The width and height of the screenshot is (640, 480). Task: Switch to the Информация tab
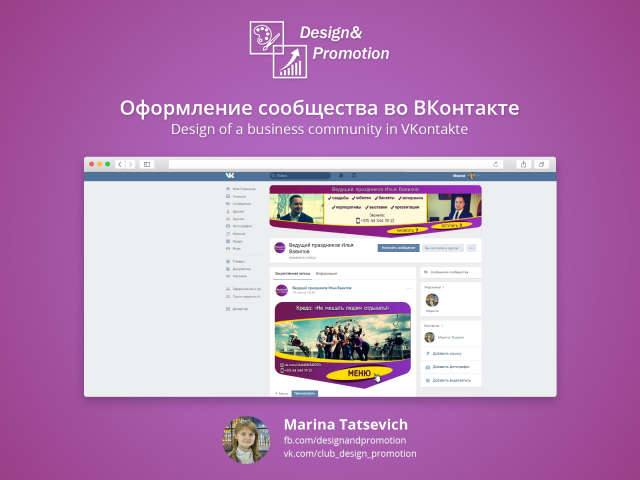coord(327,273)
